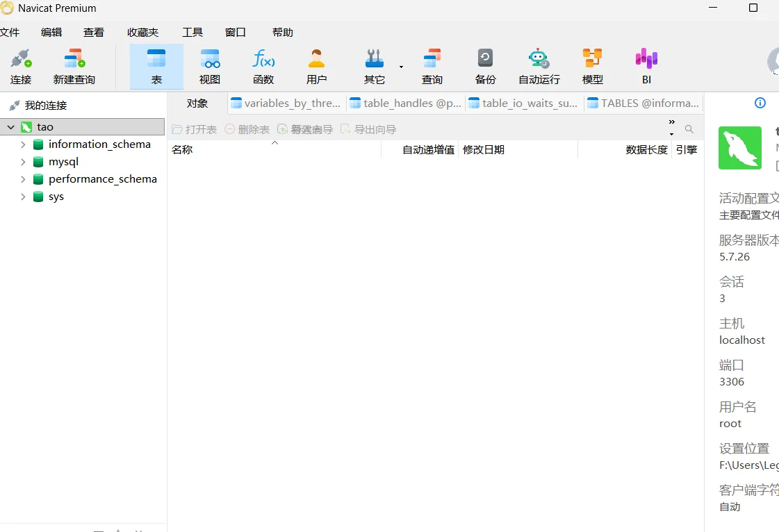Open the BI toolbar icon
Image resolution: width=779 pixels, height=532 pixels.
(x=646, y=67)
